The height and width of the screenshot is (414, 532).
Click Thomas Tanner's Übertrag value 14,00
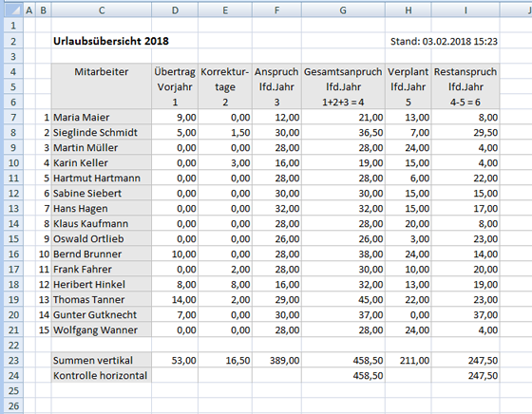[x=175, y=300]
